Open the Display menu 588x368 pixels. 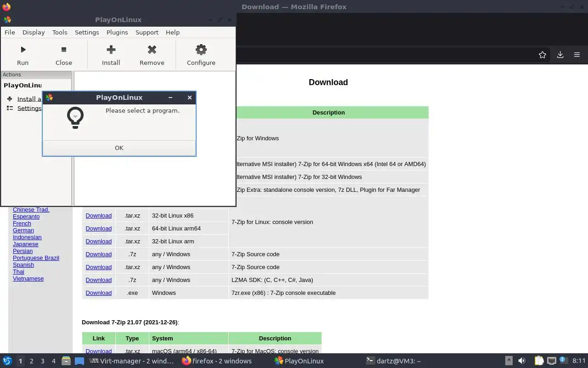coord(34,32)
